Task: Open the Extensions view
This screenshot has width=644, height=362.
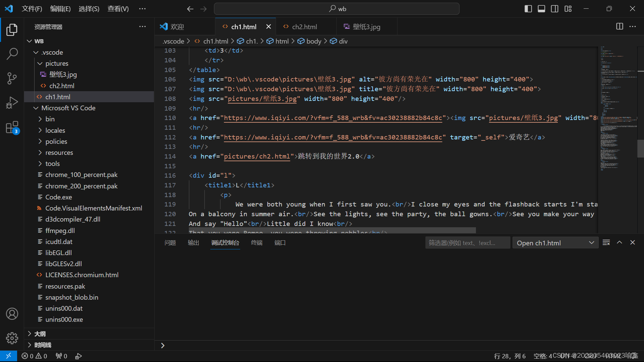Action: pos(12,128)
